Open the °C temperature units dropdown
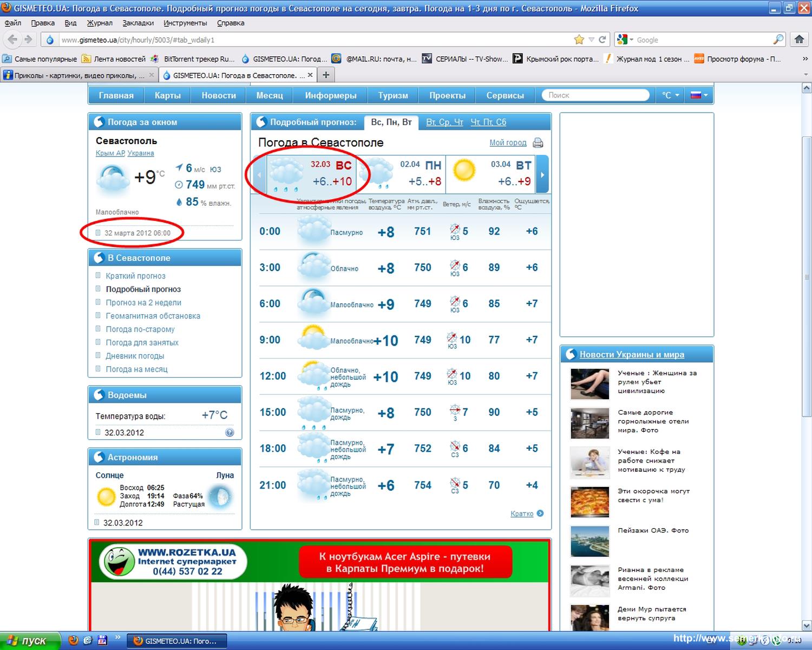Image resolution: width=812 pixels, height=650 pixels. (x=670, y=95)
